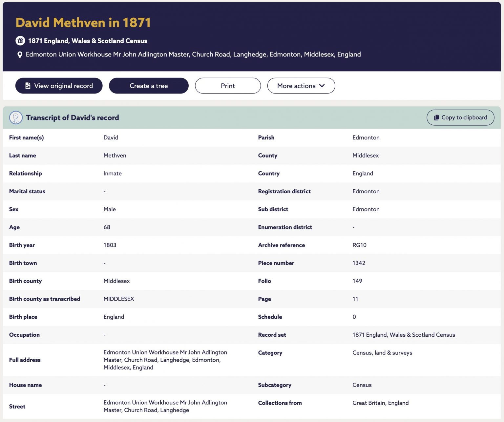Click the 'Enumeration district' label
504x422 pixels.
(x=285, y=227)
